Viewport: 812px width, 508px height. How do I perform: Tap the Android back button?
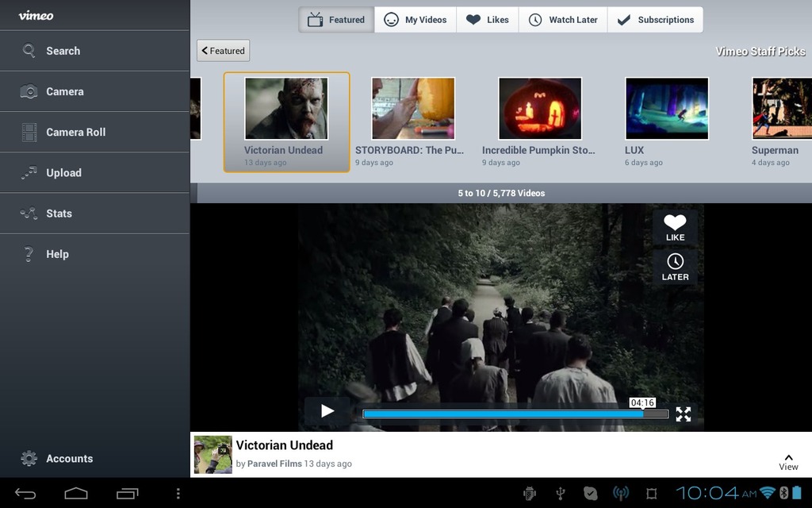pyautogui.click(x=25, y=494)
